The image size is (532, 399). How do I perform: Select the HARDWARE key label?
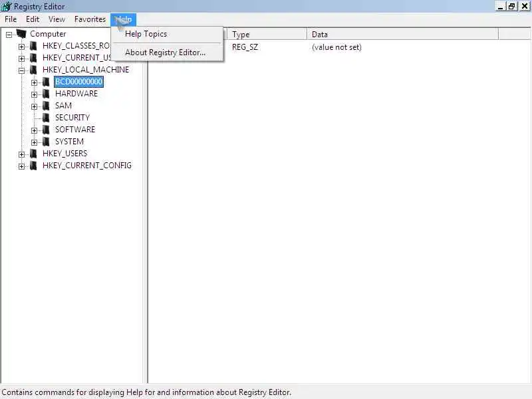click(76, 94)
